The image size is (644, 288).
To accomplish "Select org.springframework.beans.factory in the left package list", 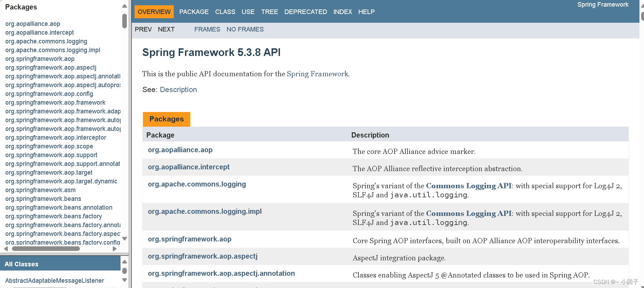I will [x=54, y=216].
